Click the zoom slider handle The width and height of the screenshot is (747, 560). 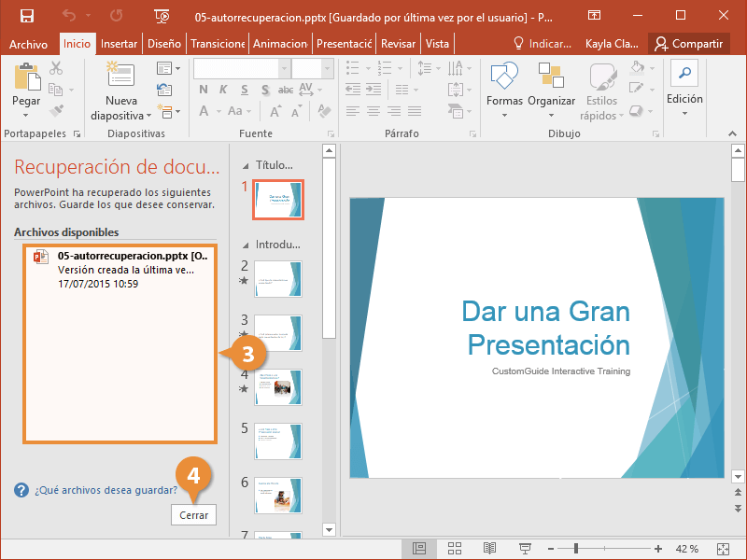(x=576, y=549)
